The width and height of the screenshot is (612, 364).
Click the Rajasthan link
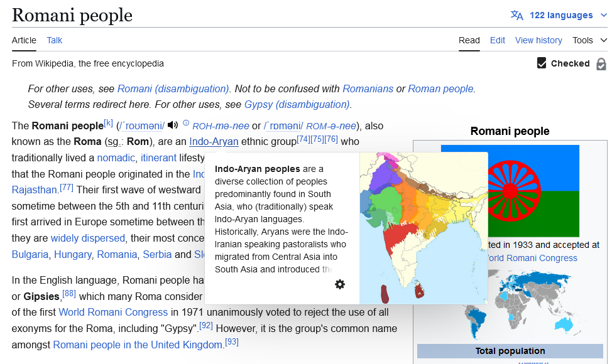(x=35, y=190)
